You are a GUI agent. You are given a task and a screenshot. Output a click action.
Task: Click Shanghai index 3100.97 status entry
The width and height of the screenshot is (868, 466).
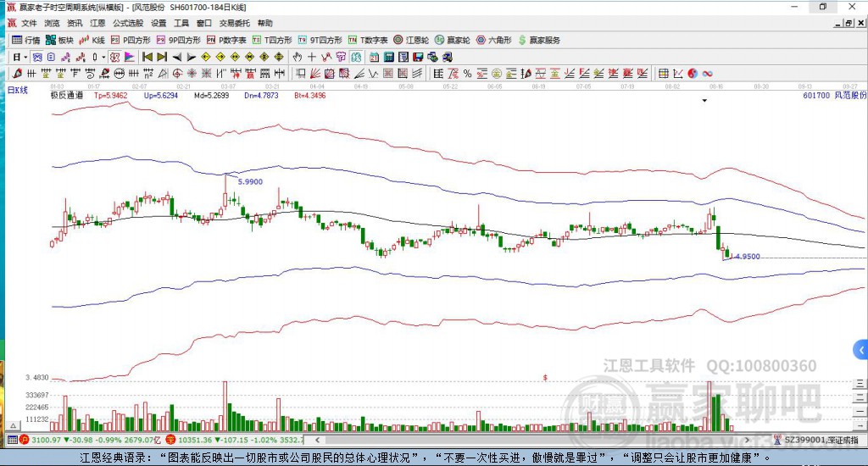(91, 440)
